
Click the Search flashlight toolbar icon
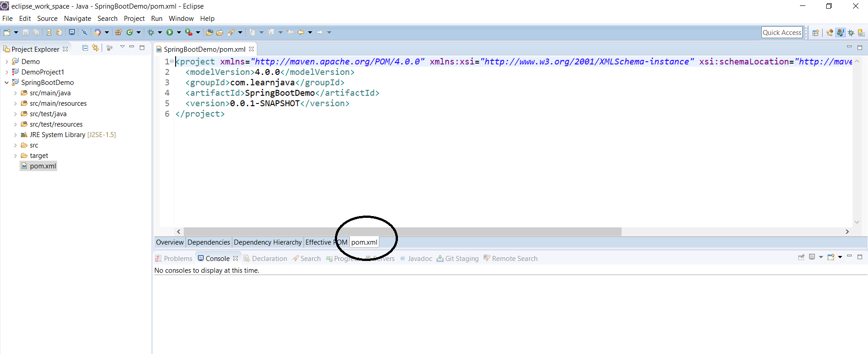[231, 32]
